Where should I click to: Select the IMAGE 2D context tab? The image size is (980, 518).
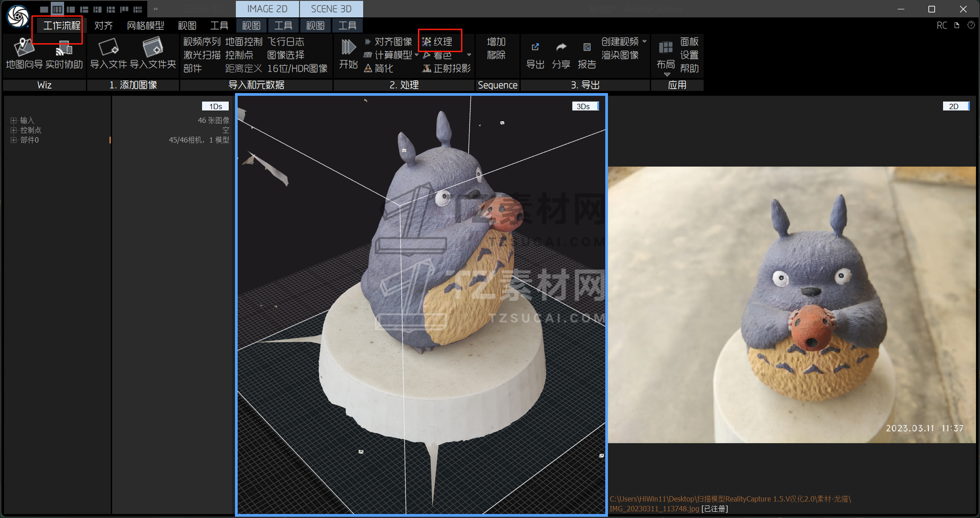coord(267,9)
